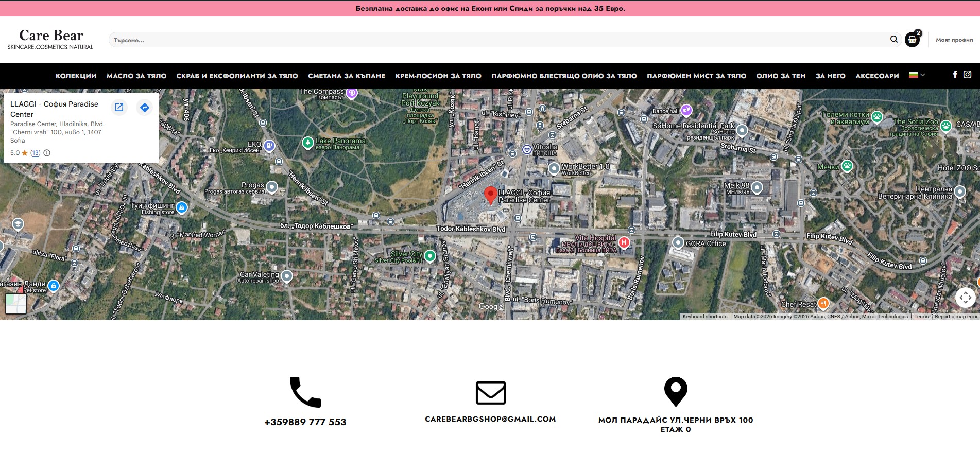Viewport: 980px width, 453px height.
Task: Click the envelope email icon
Action: click(490, 393)
